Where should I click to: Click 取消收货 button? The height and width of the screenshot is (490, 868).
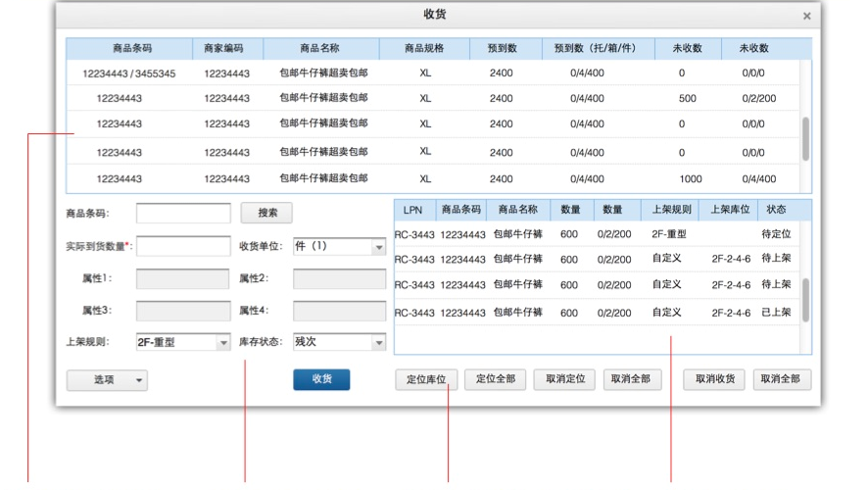[714, 379]
